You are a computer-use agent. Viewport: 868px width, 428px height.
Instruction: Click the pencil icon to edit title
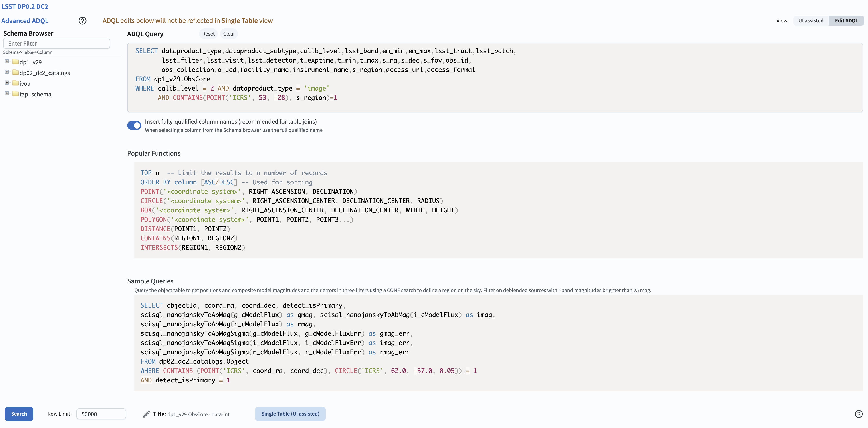(x=146, y=414)
